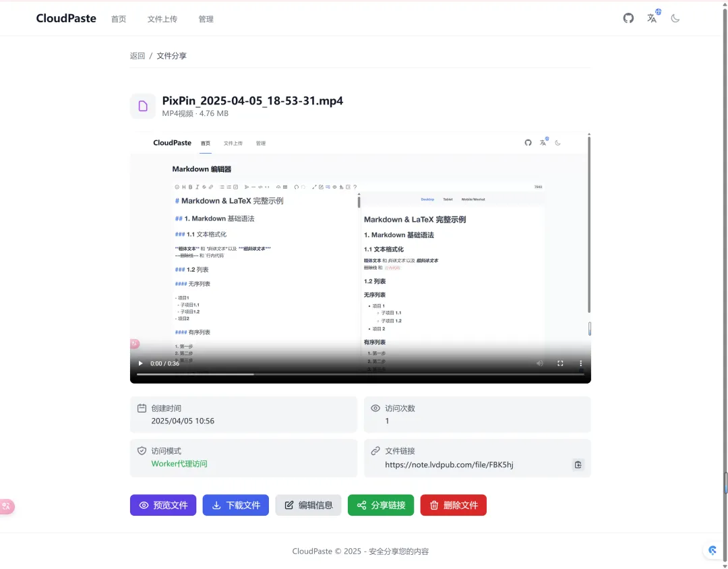Click the 预览文件 button
Screen dimensions: 728x569
tap(163, 505)
